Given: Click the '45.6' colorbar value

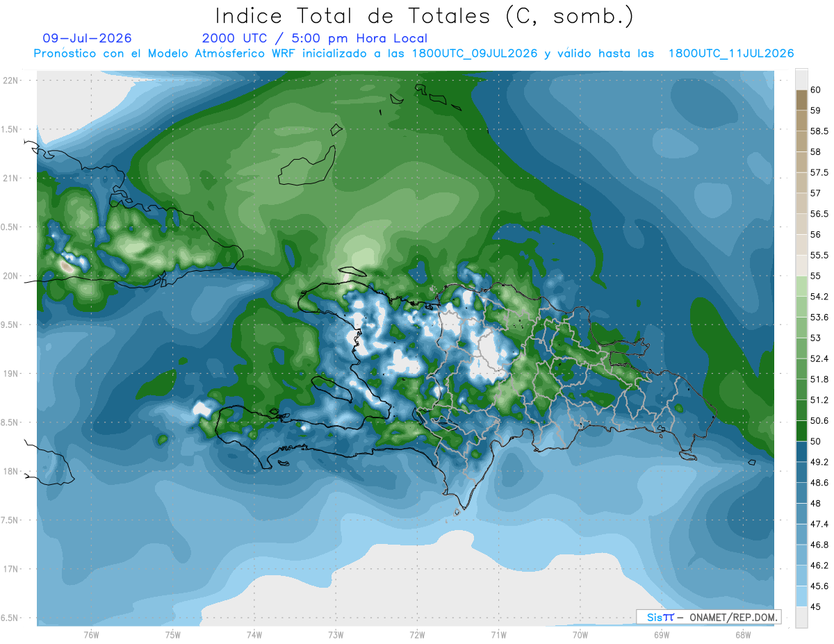Looking at the screenshot, I should [819, 586].
